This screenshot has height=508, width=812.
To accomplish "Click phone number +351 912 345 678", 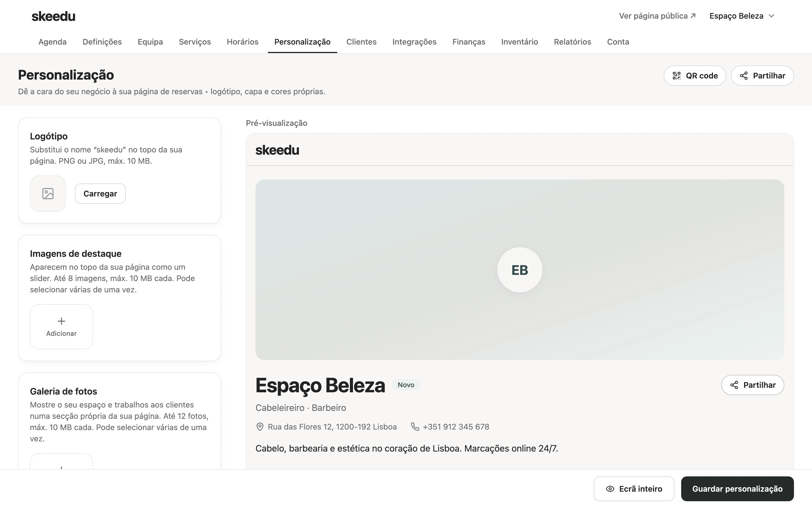I will (x=456, y=427).
